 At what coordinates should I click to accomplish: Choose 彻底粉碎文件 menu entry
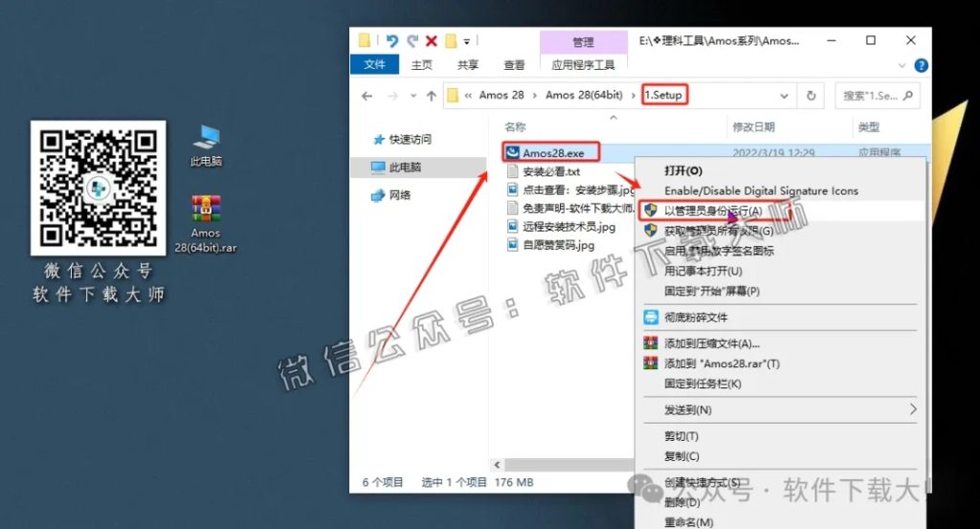(x=695, y=318)
